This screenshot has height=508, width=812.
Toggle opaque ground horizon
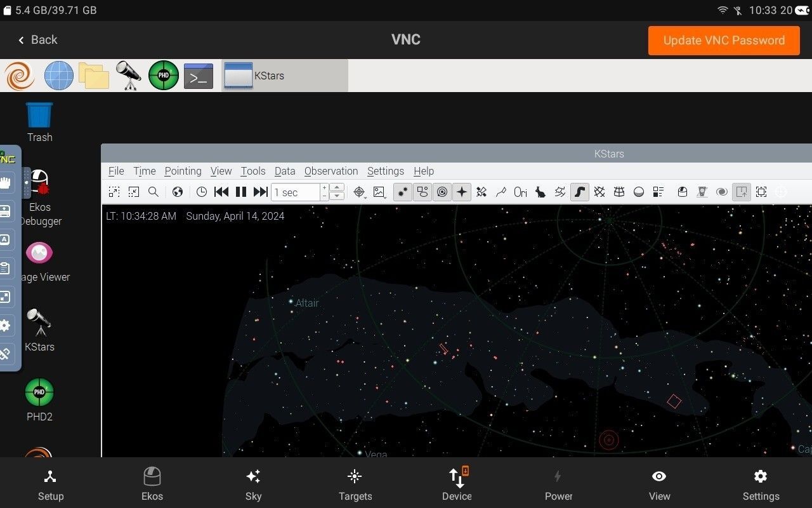click(639, 192)
